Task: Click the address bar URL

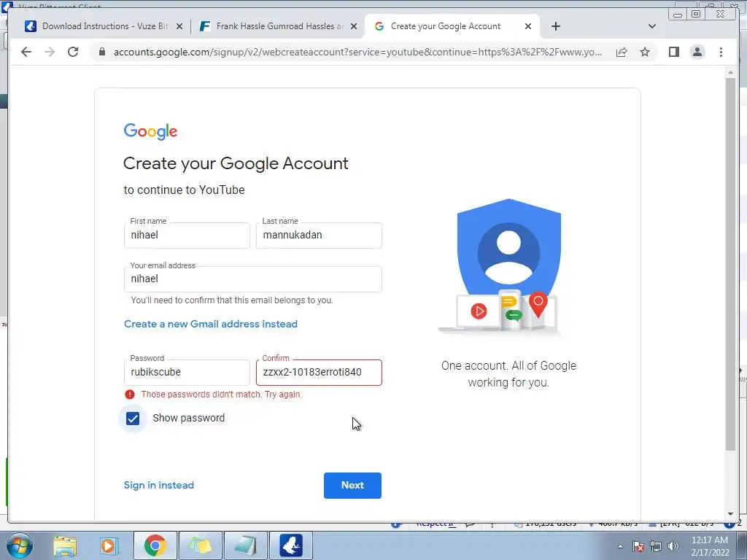Action: (357, 52)
